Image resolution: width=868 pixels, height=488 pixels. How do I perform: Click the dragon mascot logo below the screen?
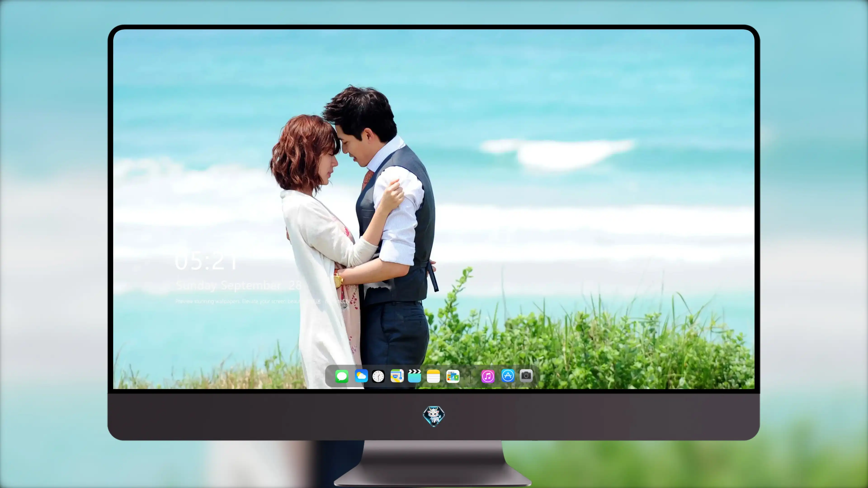point(434,416)
